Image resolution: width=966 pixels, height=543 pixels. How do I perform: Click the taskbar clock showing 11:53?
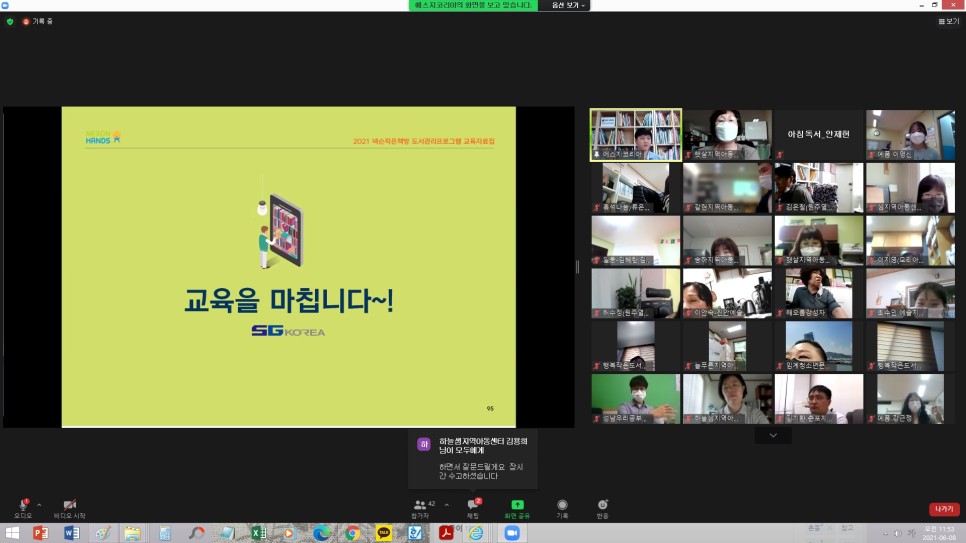(940, 533)
